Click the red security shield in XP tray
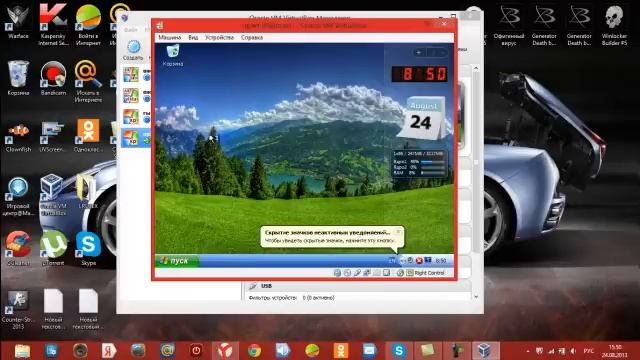Image resolution: width=640 pixels, height=360 pixels. tap(419, 260)
